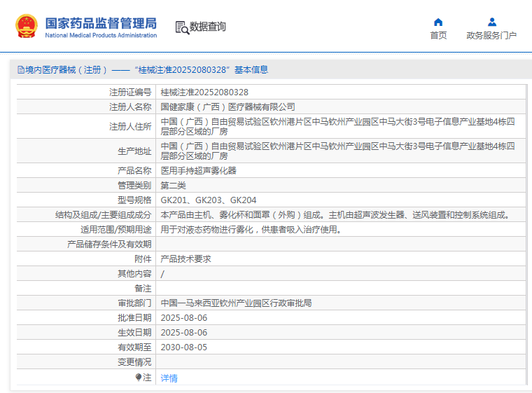Click the 数据查询 text label
The width and height of the screenshot is (532, 393).
[x=208, y=27]
